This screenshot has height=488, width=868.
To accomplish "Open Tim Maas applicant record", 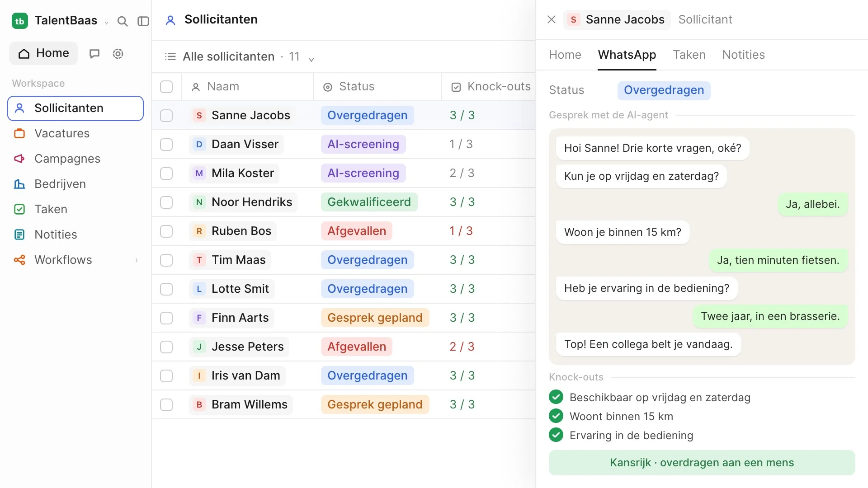I will point(230,260).
